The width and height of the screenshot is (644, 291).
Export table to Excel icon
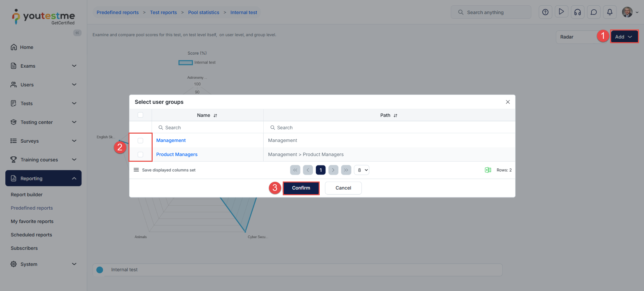point(488,170)
